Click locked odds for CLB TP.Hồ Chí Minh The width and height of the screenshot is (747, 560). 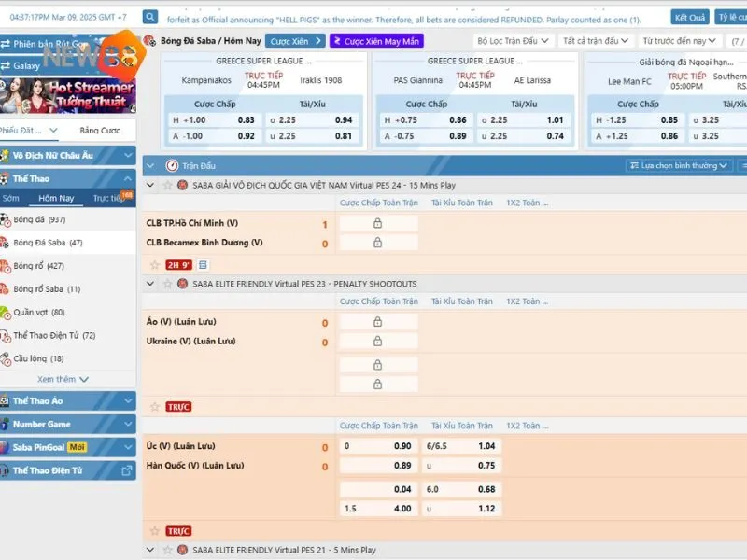(x=377, y=223)
